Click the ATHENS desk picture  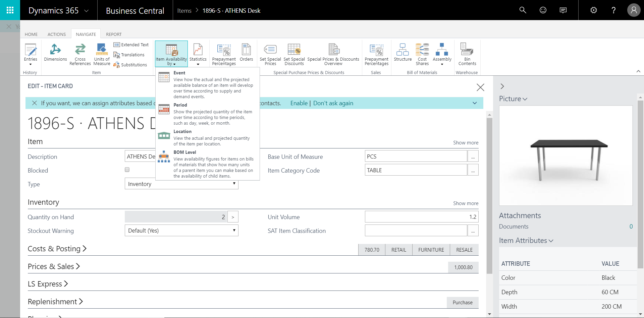click(x=566, y=155)
